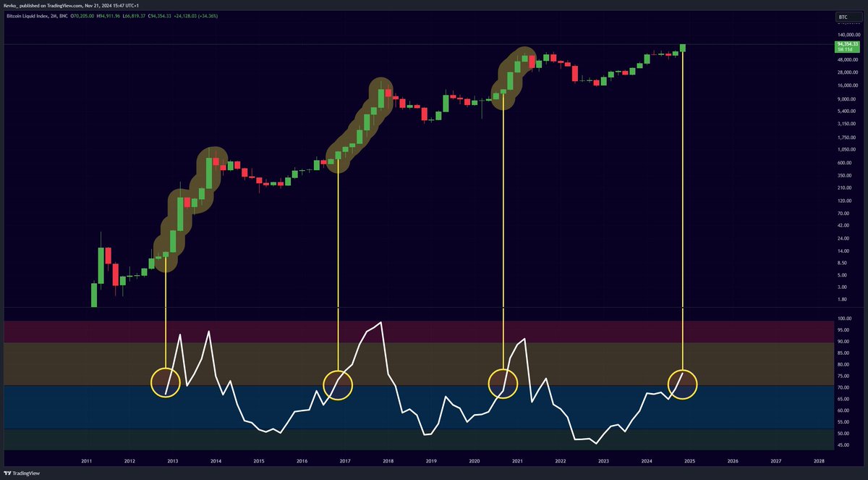The width and height of the screenshot is (868, 480).
Task: Select the 2024 year label on timeline
Action: coord(647,460)
